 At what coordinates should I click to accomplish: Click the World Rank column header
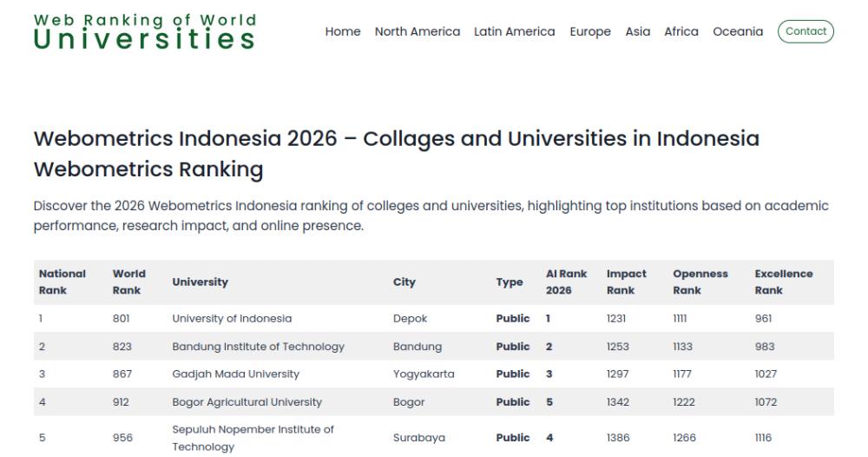tap(129, 282)
